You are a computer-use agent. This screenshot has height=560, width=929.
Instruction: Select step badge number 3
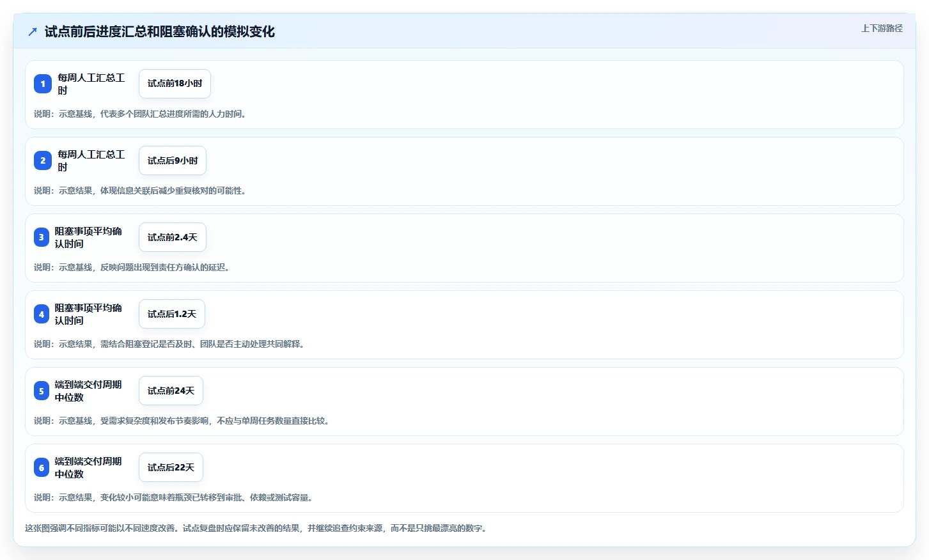point(42,237)
